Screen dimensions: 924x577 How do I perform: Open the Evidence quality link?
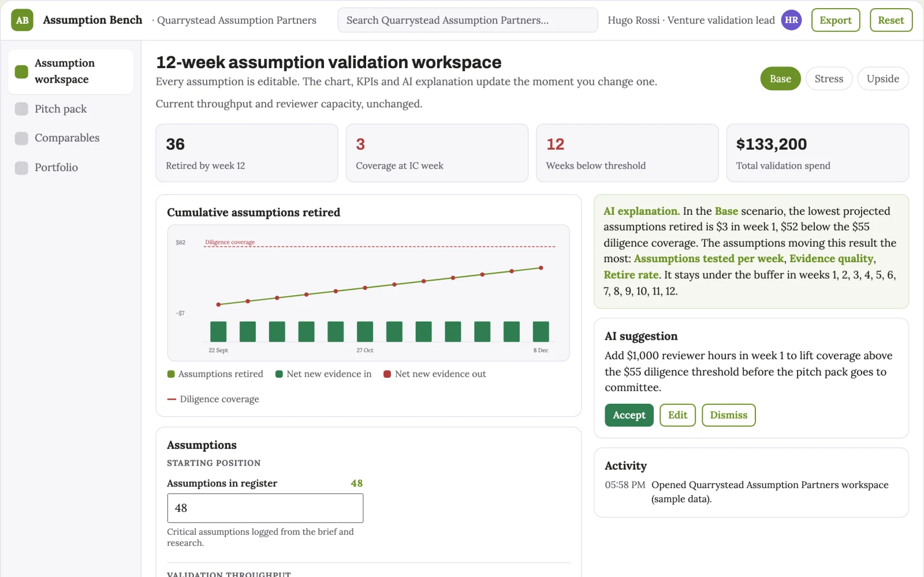(831, 259)
